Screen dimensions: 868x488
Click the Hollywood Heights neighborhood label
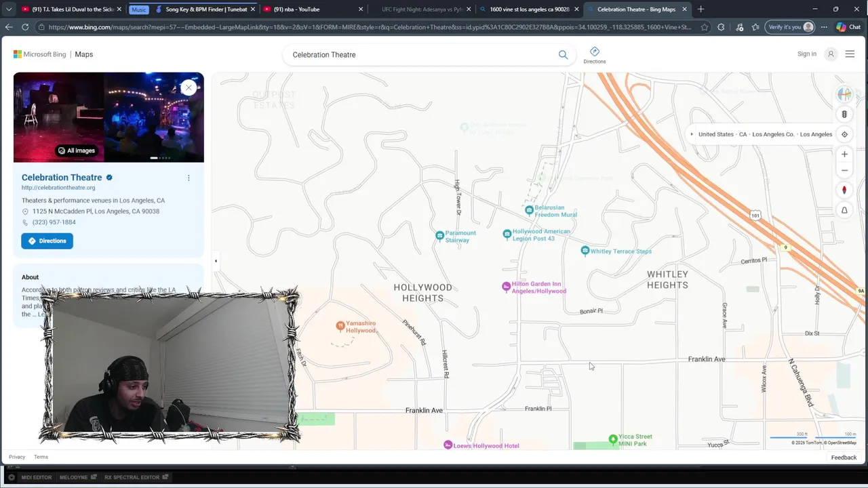click(422, 293)
